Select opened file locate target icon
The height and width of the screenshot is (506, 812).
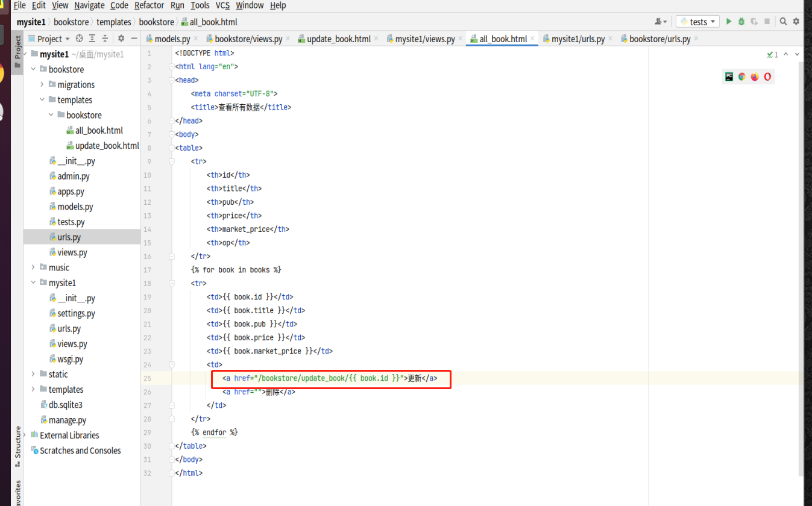coord(79,39)
